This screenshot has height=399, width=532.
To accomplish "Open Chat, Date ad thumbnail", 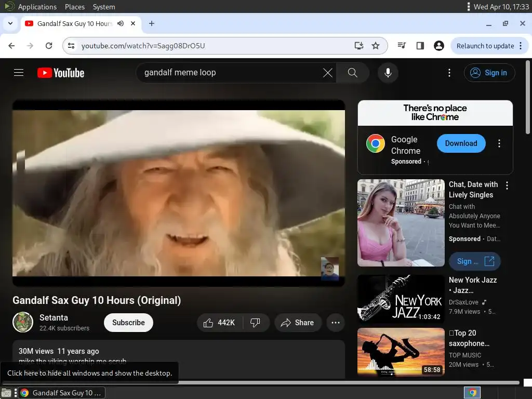I will tap(401, 222).
